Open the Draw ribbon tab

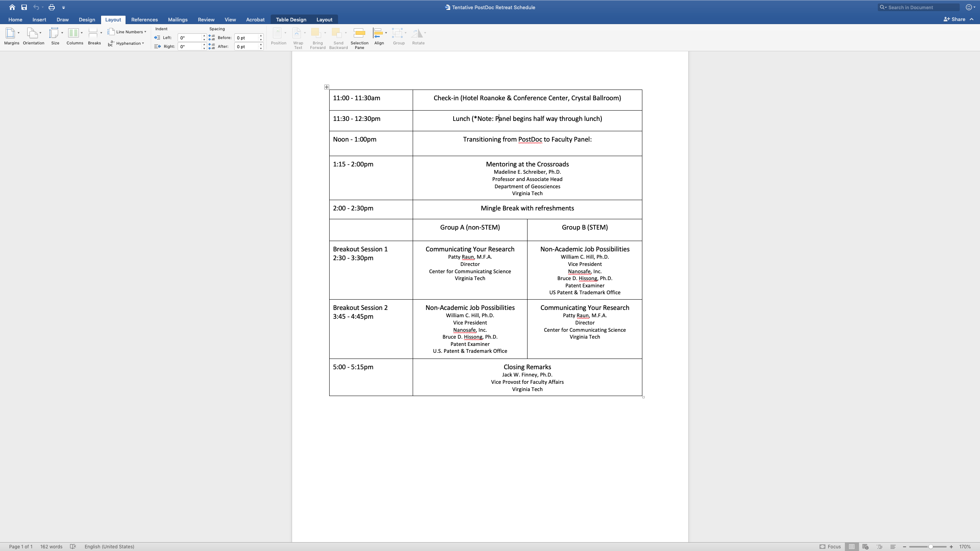pos(62,20)
